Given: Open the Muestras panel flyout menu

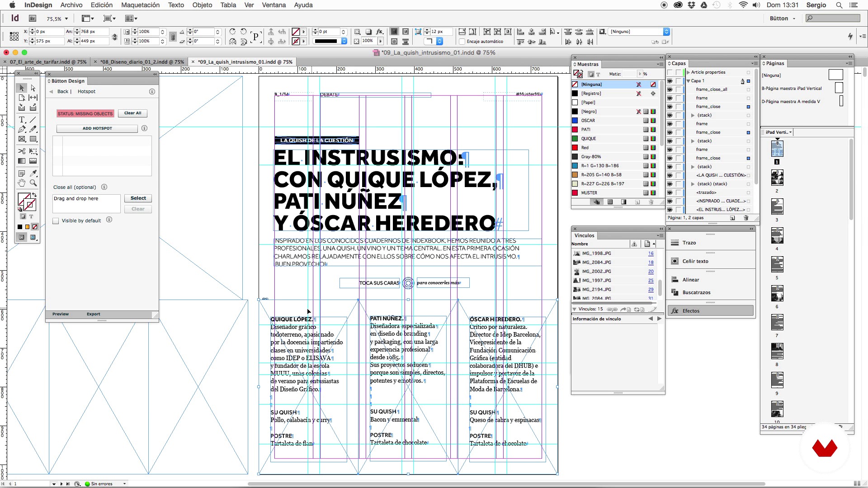Looking at the screenshot, I should (x=660, y=64).
